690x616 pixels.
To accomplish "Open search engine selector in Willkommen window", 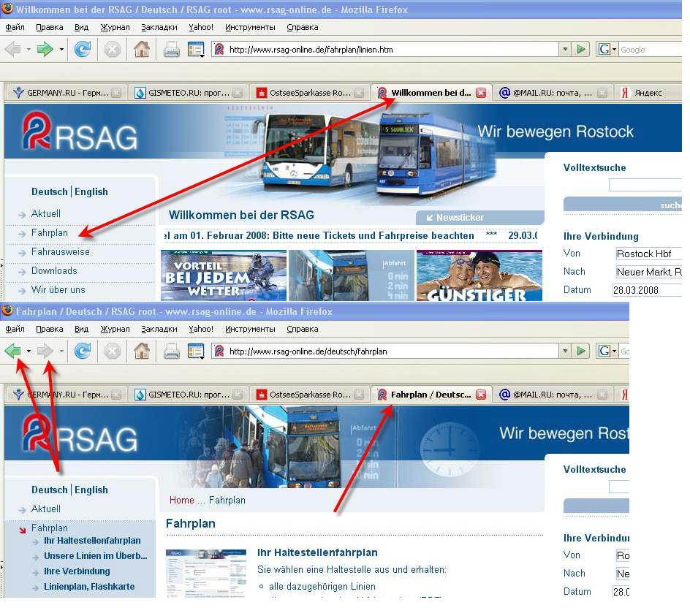I will (x=607, y=49).
